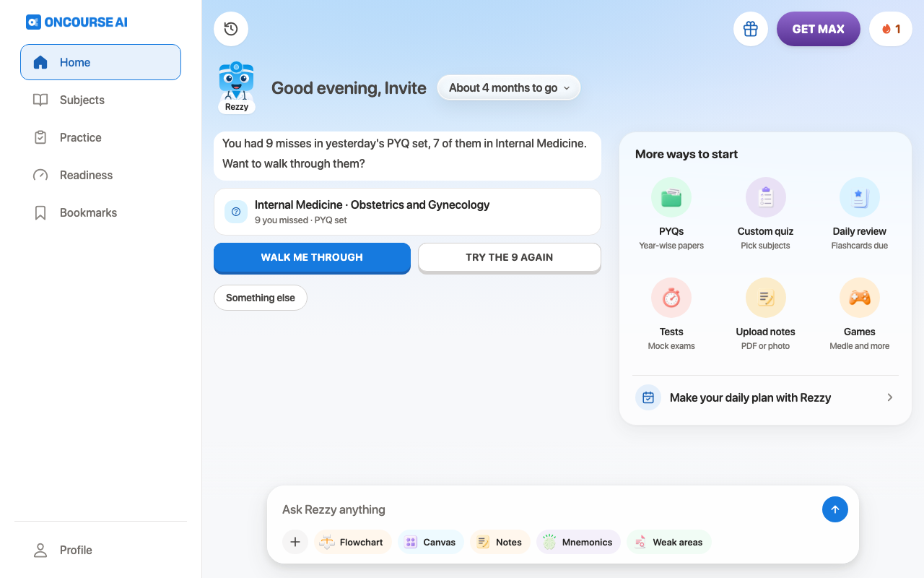Screen dimensions: 924x578
Task: Go to Home in the sidebar
Action: 100,62
